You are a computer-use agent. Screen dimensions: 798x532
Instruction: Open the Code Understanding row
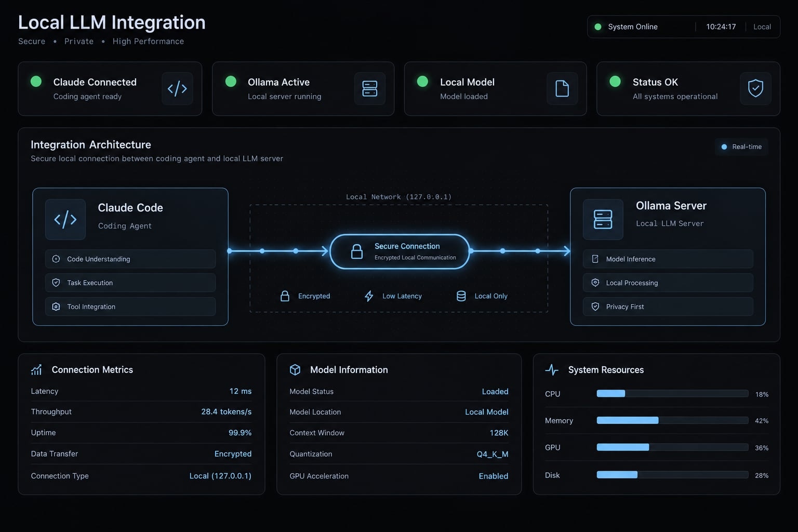[x=130, y=259]
